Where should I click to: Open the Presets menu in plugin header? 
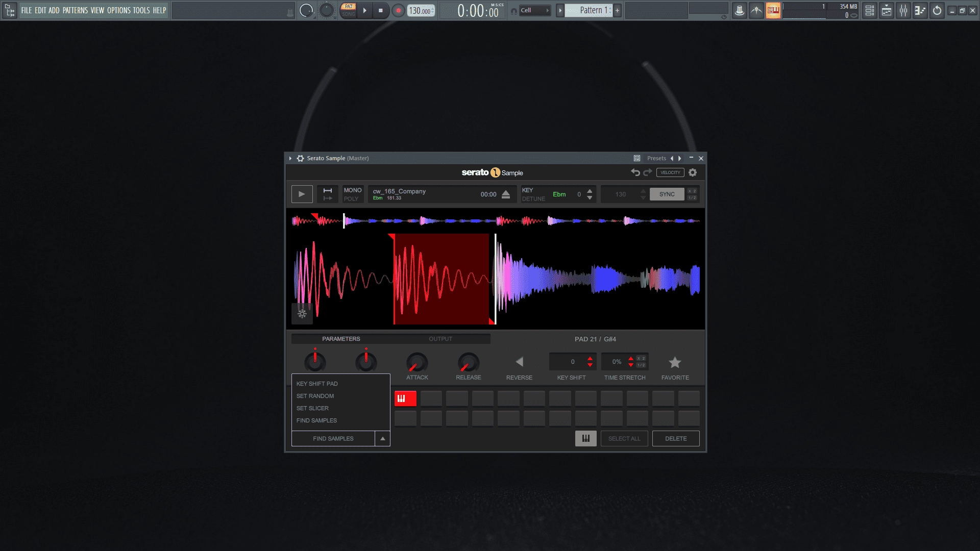click(656, 158)
